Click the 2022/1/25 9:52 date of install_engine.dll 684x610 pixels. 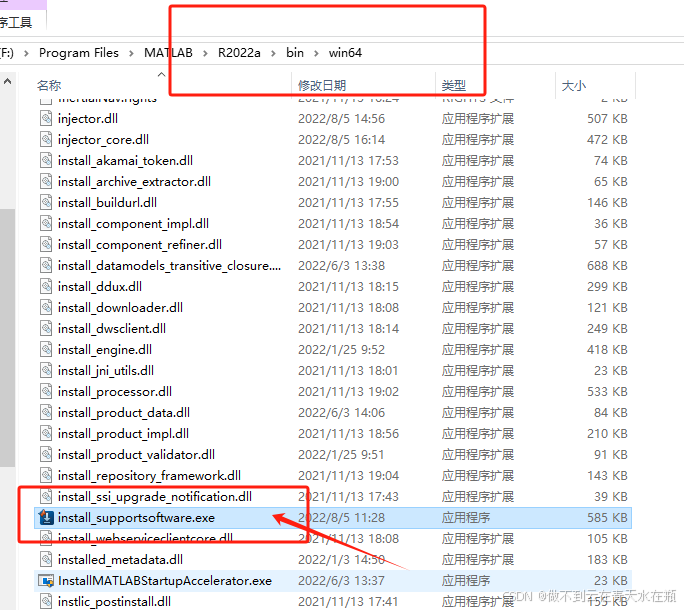click(x=341, y=349)
